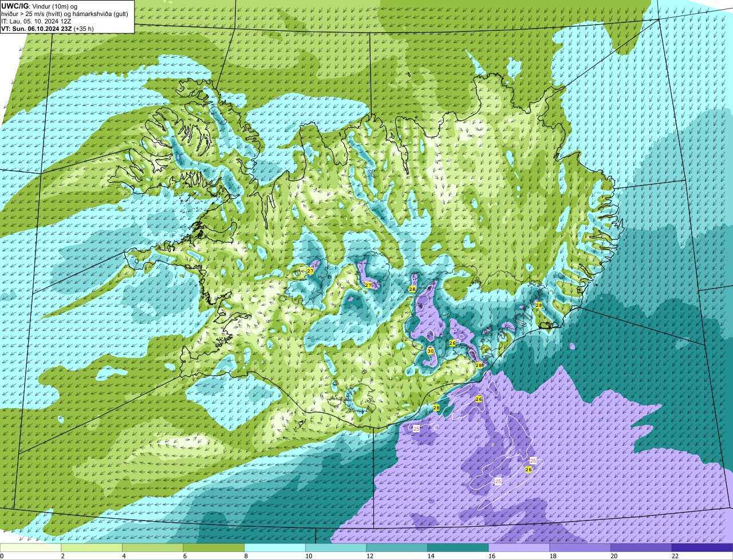
Task: Click the scale value "12"
Action: coord(370,556)
